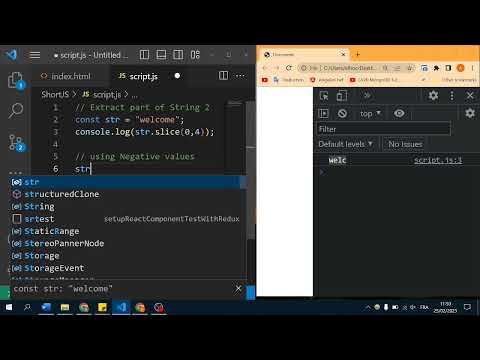Open the Source Control view in activity bar
The width and height of the screenshot is (480, 360).
click(16, 143)
